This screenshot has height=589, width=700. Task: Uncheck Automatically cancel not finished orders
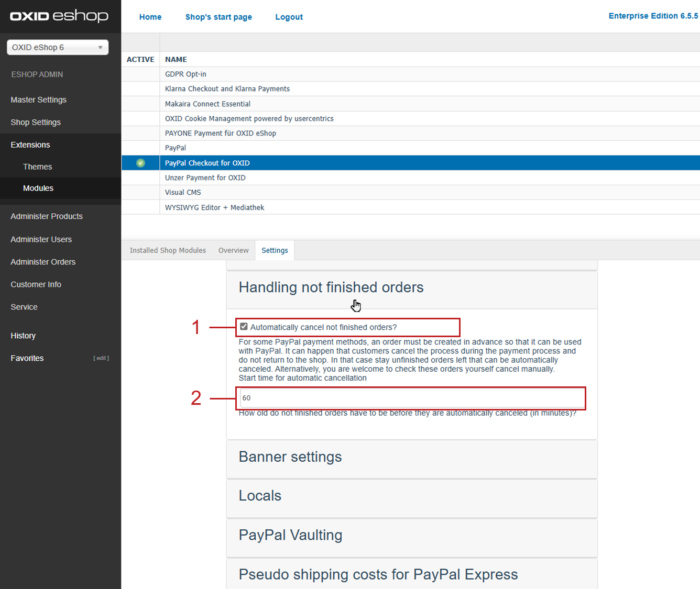244,327
